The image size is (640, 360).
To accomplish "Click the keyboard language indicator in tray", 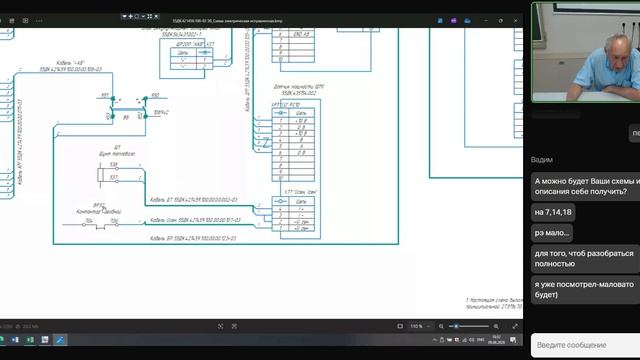I will pos(480,340).
